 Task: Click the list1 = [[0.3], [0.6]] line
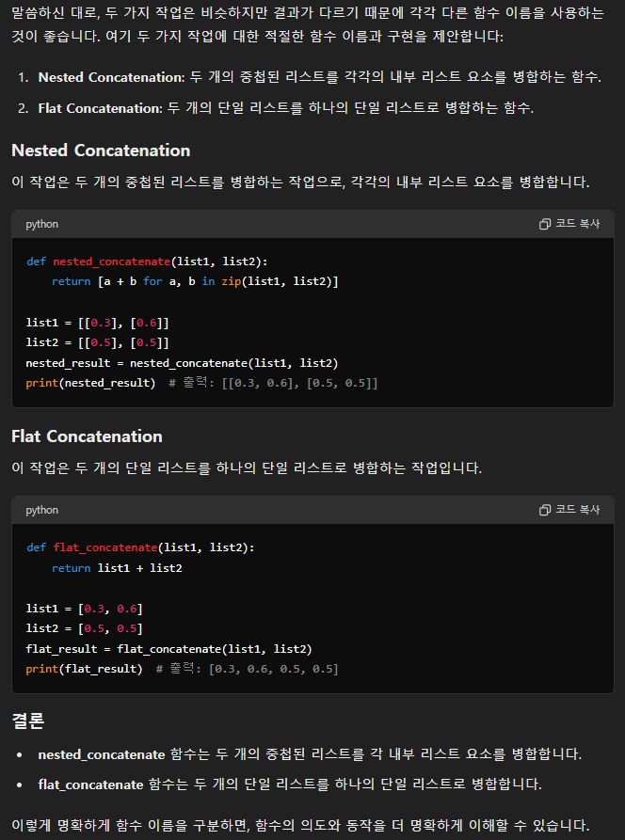tap(98, 323)
